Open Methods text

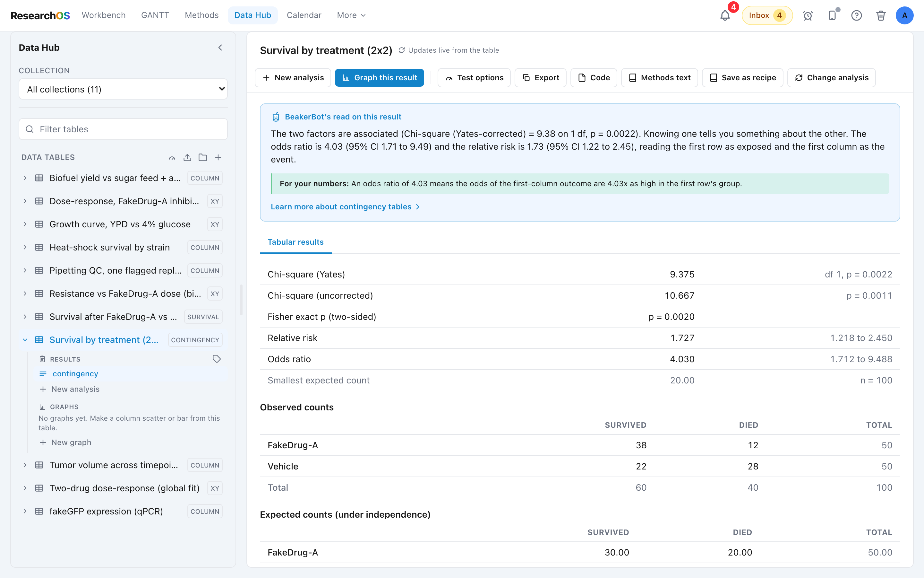click(x=659, y=78)
